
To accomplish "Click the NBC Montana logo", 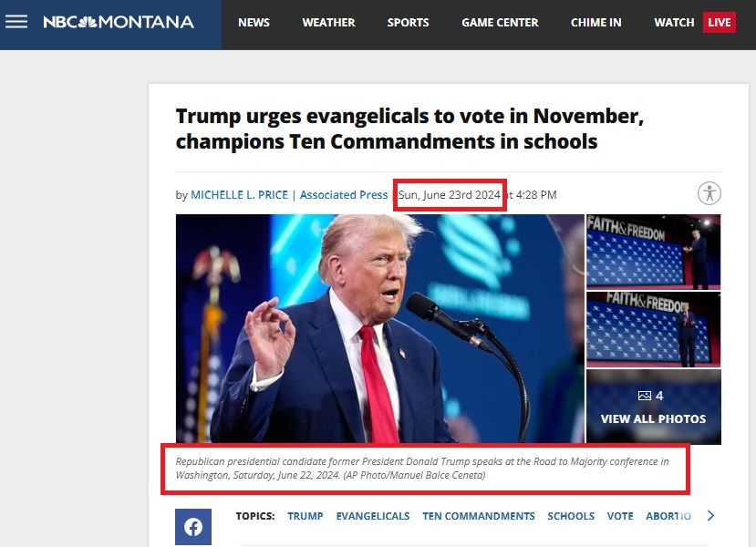I will click(119, 22).
